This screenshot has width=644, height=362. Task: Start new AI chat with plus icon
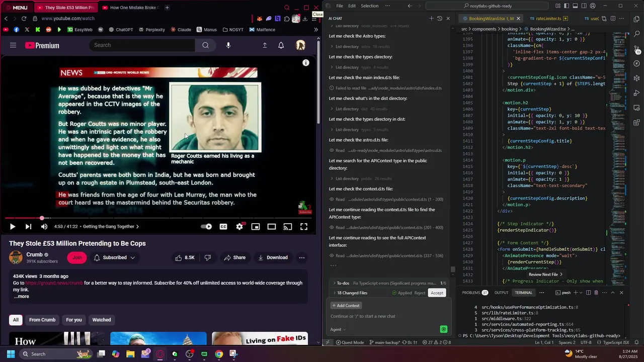(431, 19)
